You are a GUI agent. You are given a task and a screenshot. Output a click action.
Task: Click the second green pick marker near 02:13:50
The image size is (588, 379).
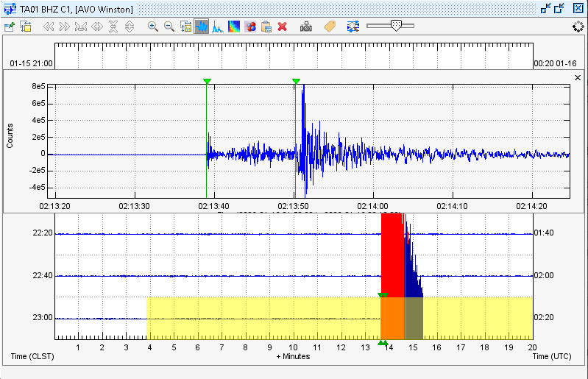(296, 82)
